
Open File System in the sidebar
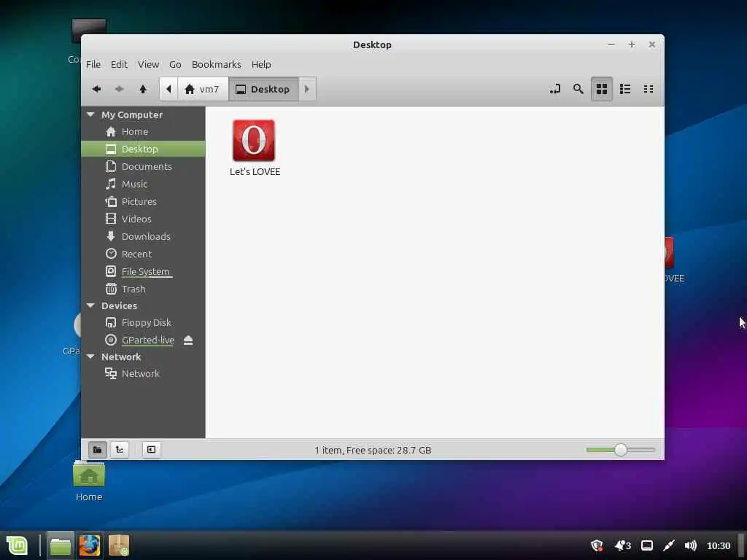[143, 271]
